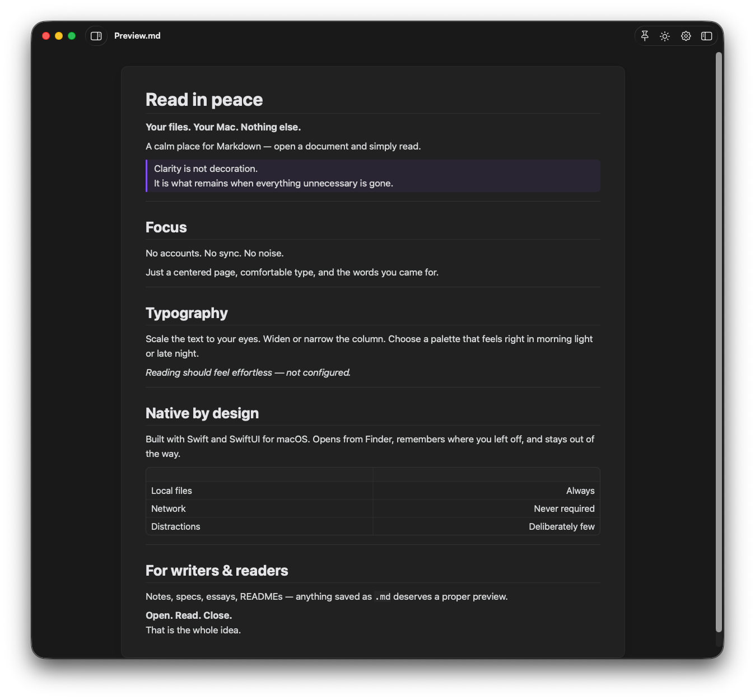Open settings with the gear icon

click(x=686, y=36)
